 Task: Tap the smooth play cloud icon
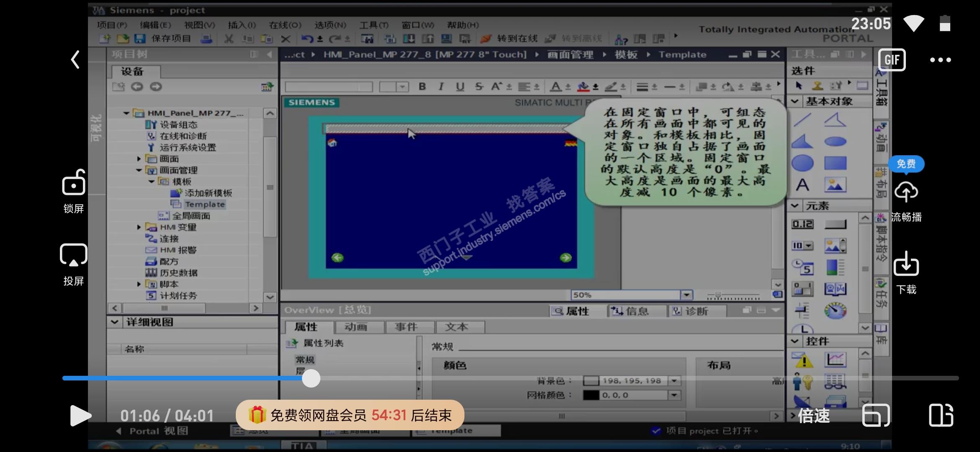coord(906,192)
